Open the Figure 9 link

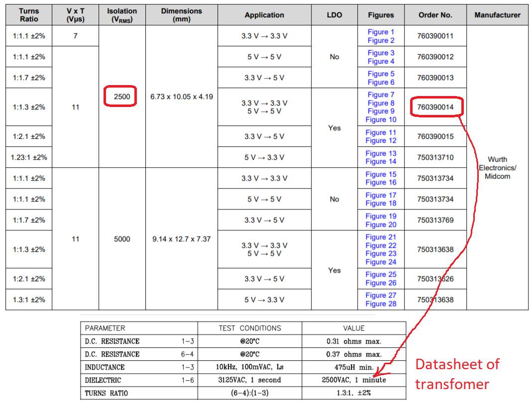coord(381,111)
